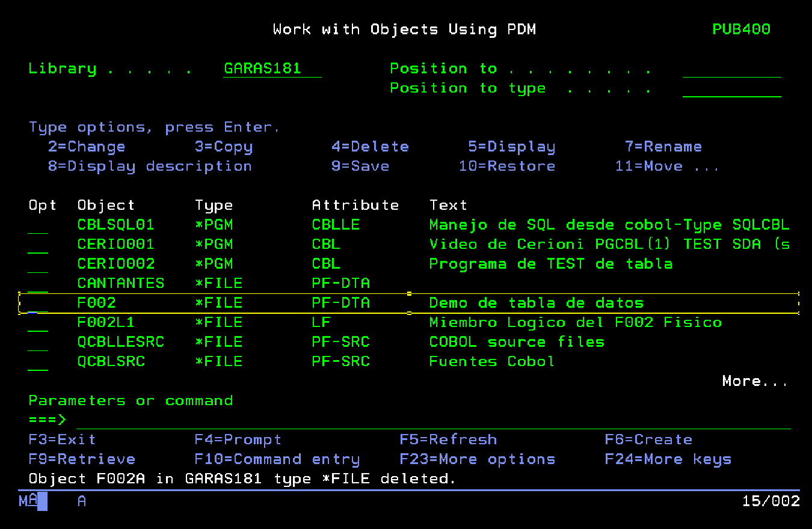
Task: Click the Opt field for CANTANTES
Action: (x=38, y=284)
